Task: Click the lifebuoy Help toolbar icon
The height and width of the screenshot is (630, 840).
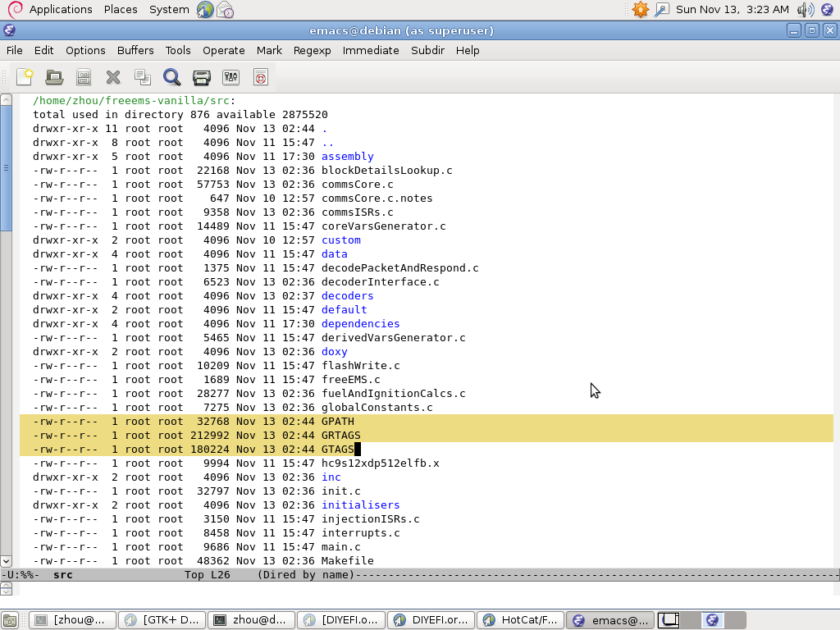Action: point(260,77)
